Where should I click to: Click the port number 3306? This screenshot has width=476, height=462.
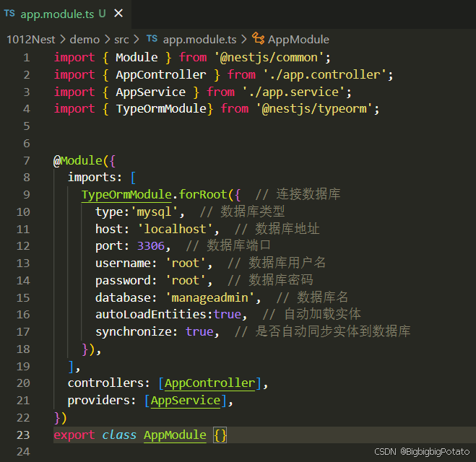coord(150,246)
